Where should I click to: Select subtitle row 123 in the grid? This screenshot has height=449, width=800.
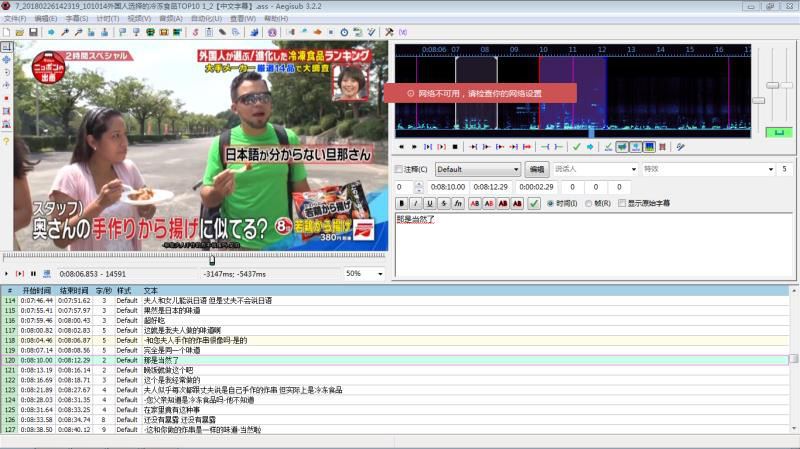coord(200,389)
